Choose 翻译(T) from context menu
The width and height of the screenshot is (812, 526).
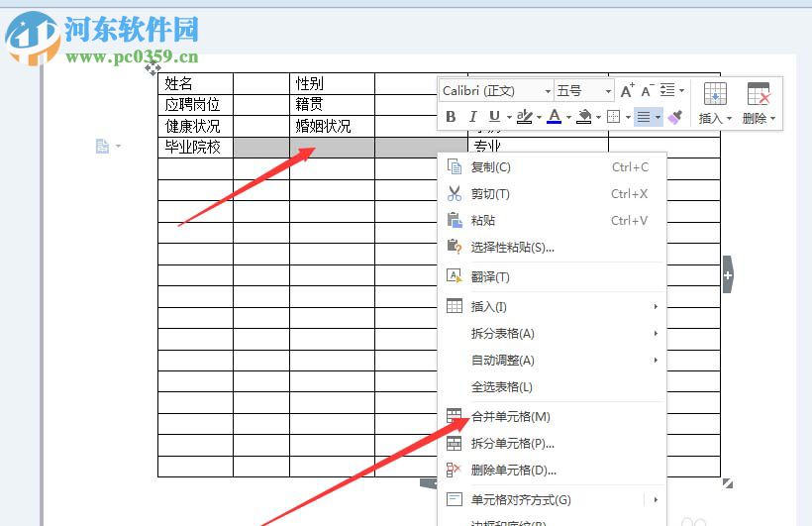[x=552, y=276]
